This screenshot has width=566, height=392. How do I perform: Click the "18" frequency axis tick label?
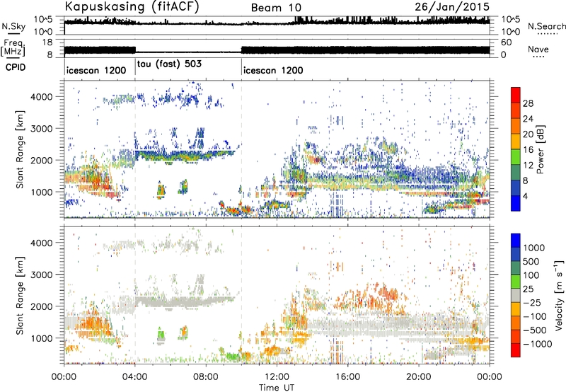(x=47, y=42)
